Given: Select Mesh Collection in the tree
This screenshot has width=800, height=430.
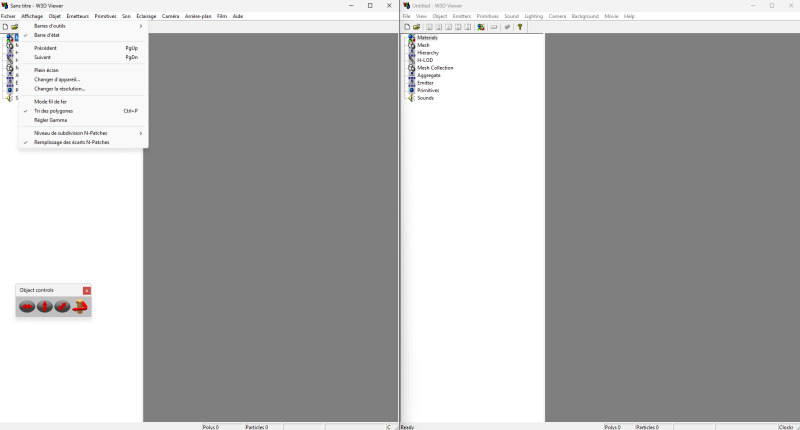Looking at the screenshot, I should tap(435, 68).
